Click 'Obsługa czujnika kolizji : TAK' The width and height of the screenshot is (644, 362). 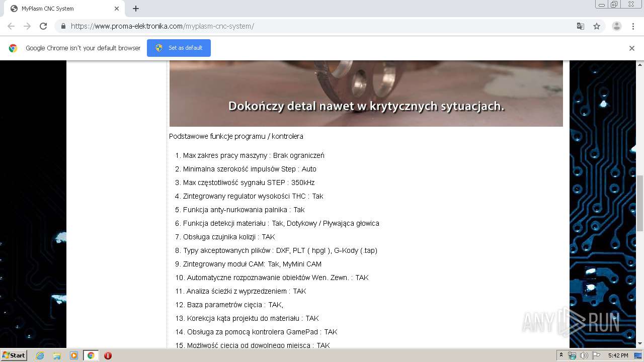[229, 237]
